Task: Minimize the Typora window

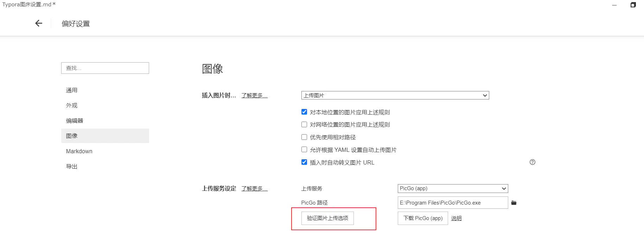Action: pyautogui.click(x=614, y=5)
